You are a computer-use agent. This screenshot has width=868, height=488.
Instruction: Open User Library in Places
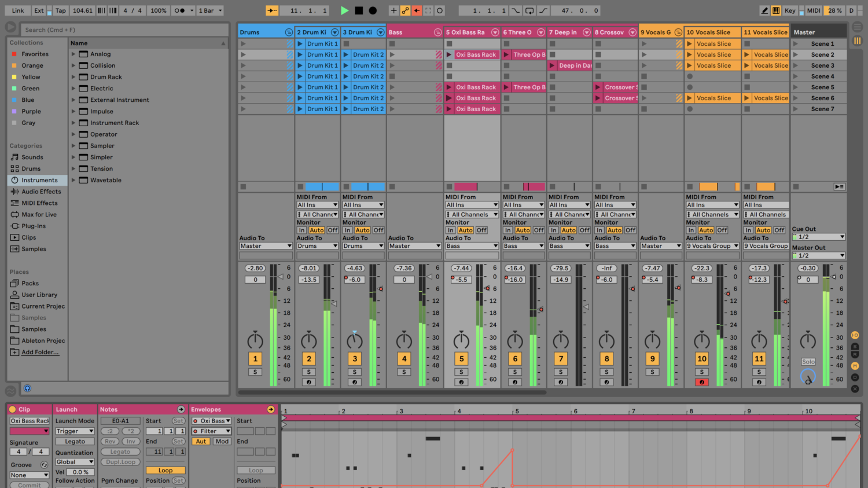[x=37, y=295]
